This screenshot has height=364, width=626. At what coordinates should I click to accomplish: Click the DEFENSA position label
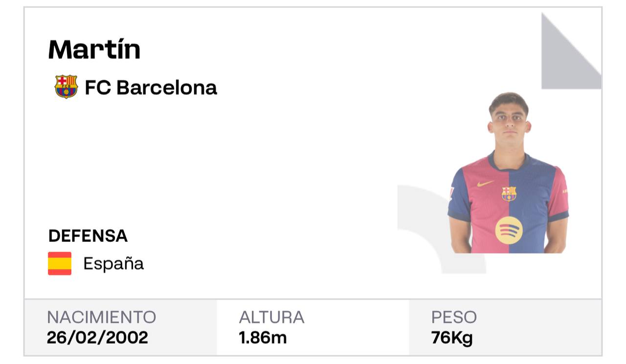(x=88, y=236)
